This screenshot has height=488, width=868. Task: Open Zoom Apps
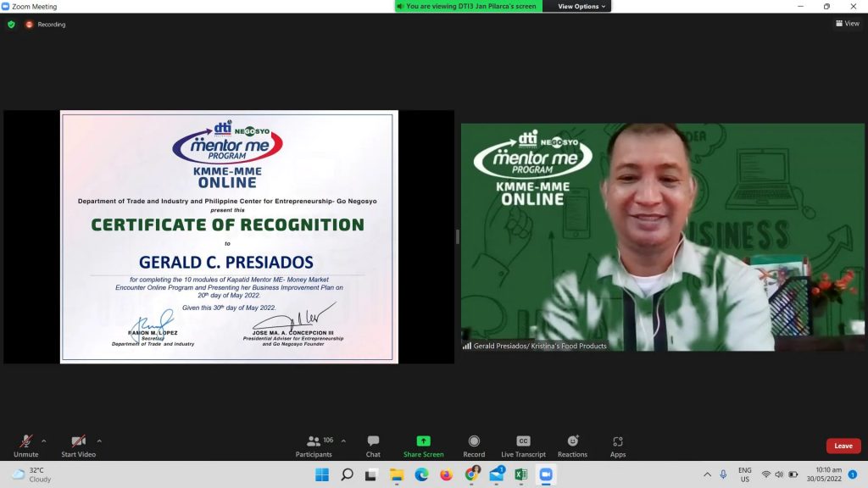tap(618, 446)
